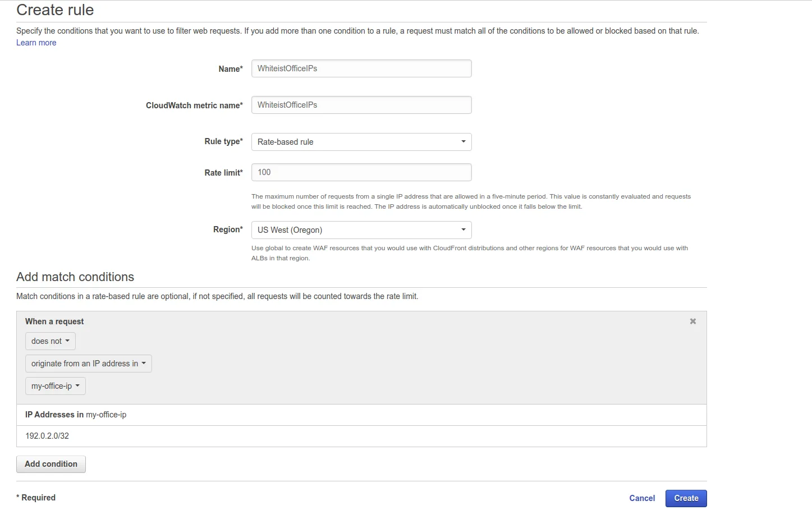This screenshot has width=812, height=510.
Task: Click the Name* field label
Action: click(x=231, y=69)
